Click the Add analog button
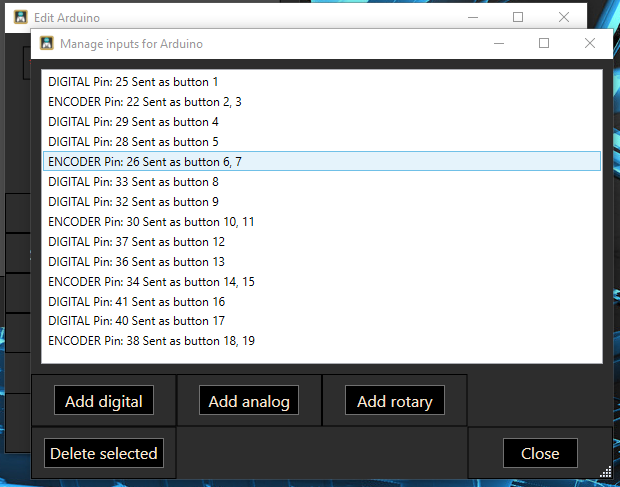620x487 pixels. click(249, 400)
